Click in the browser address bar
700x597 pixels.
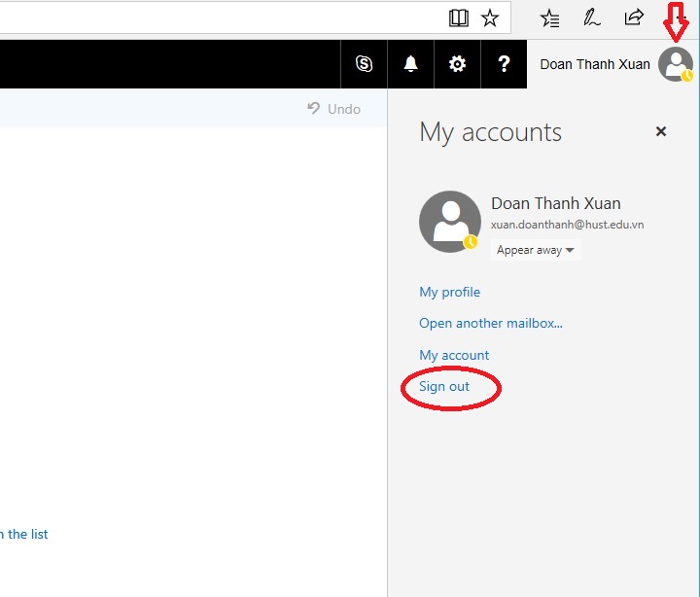214,17
